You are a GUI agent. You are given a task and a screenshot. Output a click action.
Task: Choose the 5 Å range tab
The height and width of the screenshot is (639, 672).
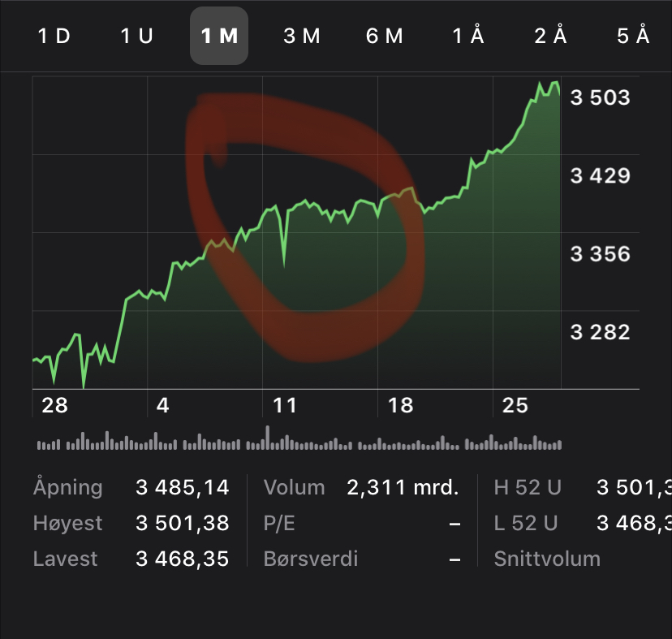pyautogui.click(x=633, y=37)
